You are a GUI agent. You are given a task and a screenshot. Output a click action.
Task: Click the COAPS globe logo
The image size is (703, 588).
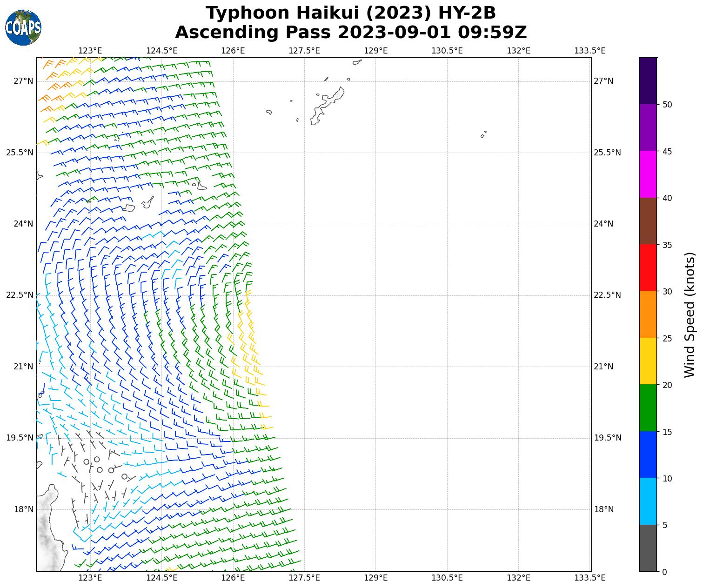click(23, 28)
